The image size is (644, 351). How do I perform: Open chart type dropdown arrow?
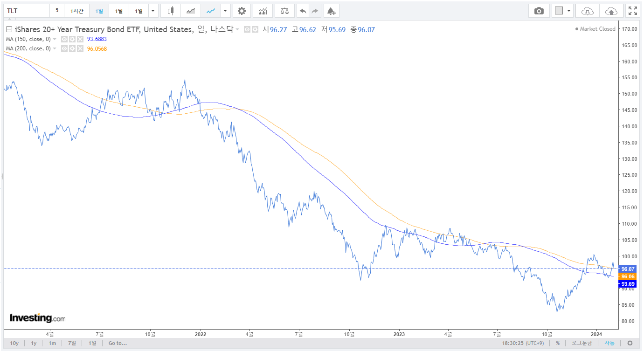(x=226, y=11)
